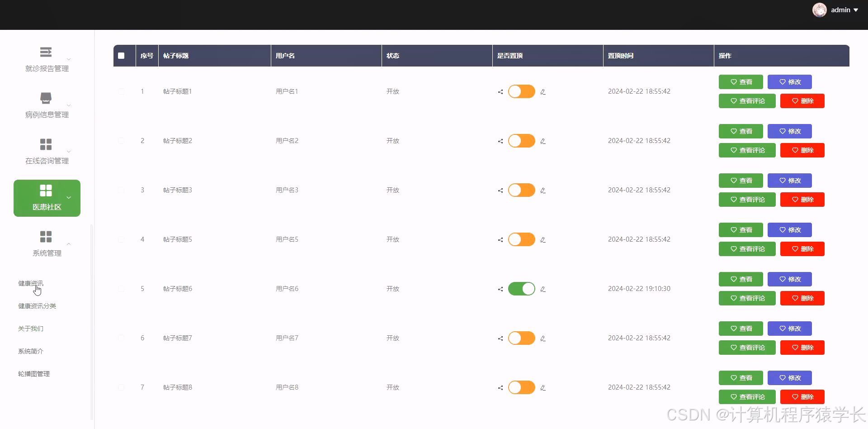Click the 用户名6 cell
The width and height of the screenshot is (868, 429).
(287, 289)
